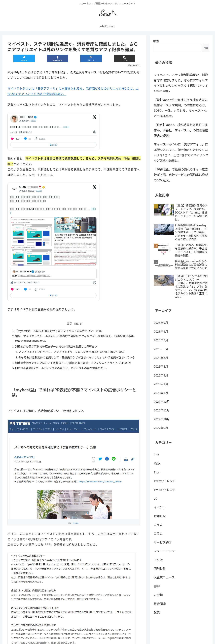Open the info icon on the 7:49 tweet
Image resolution: width=215 pixels, height=644 pixels.
coord(95,132)
